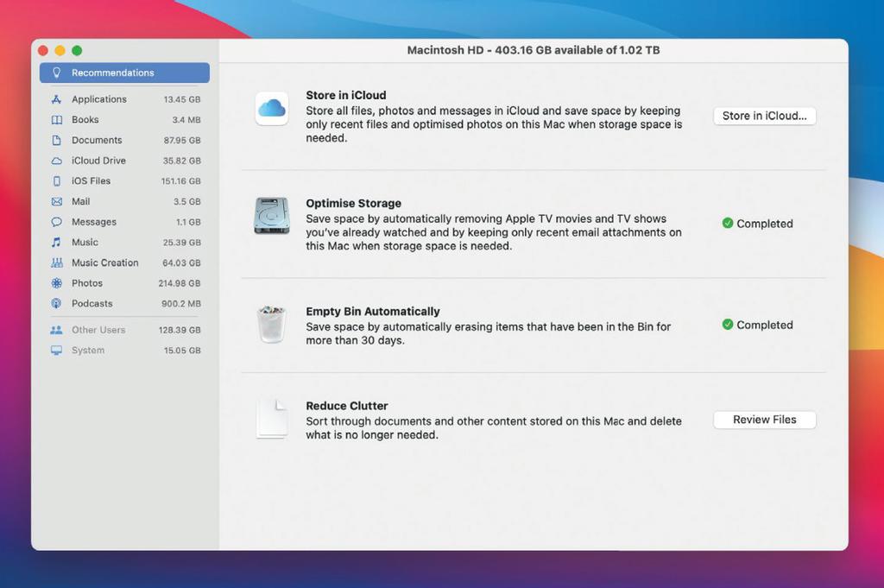Click the Documents page icon
The width and height of the screenshot is (884, 588).
pos(56,140)
